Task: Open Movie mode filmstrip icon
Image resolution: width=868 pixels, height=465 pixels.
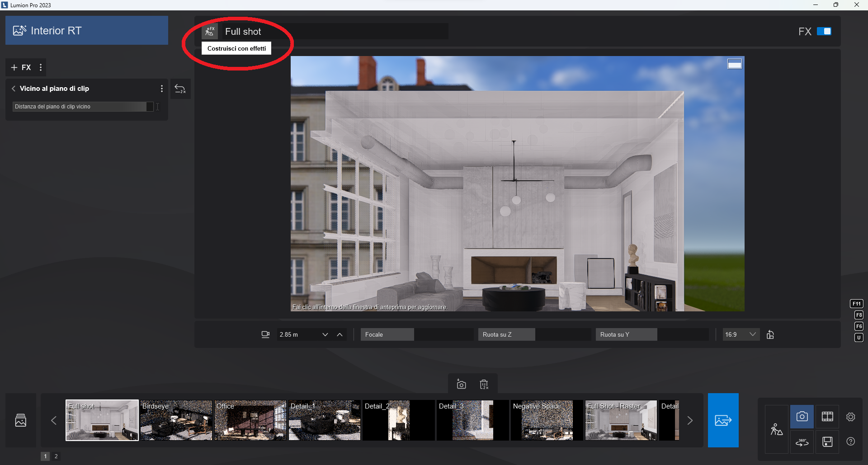Action: point(827,417)
